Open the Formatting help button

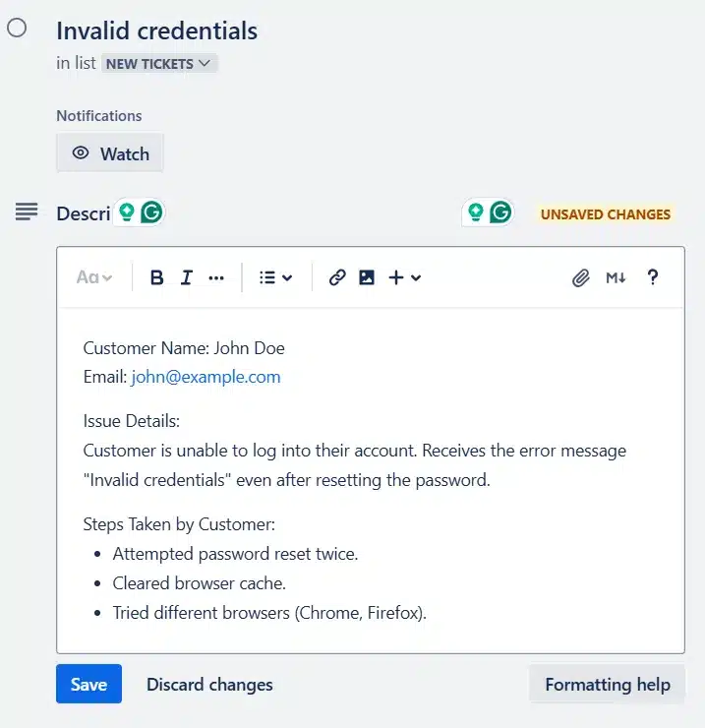pos(607,685)
